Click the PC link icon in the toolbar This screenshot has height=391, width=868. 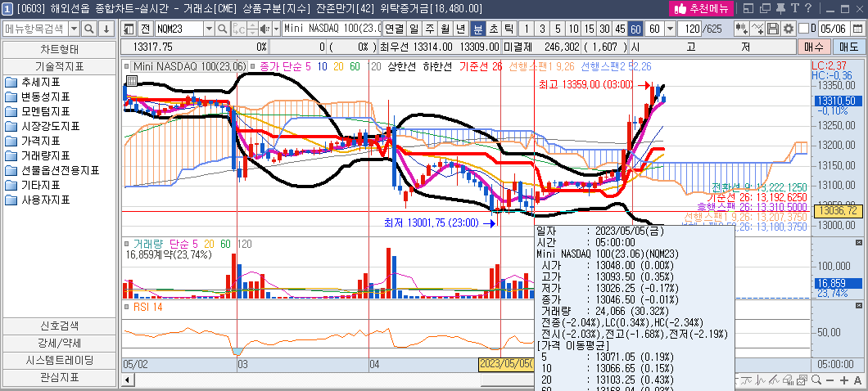click(x=238, y=29)
